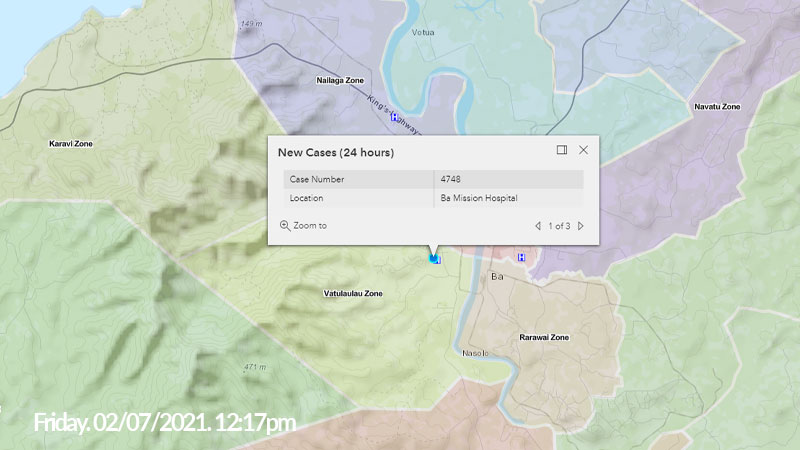Select hospital icon near Ba town
The height and width of the screenshot is (450, 800).
(521, 257)
